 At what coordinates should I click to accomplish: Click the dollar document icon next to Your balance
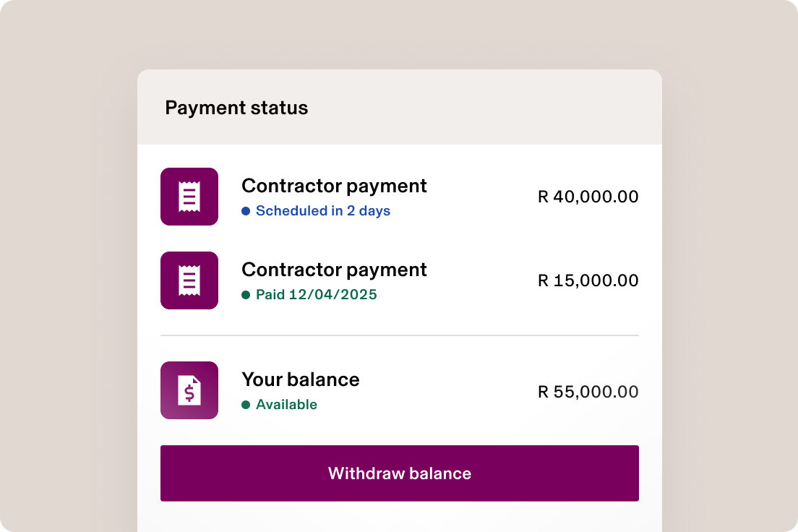tap(189, 390)
